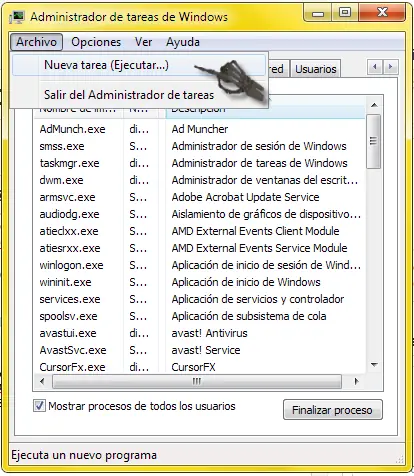Click the Task Manager title bar icon
This screenshot has height=476, width=414.
tap(17, 17)
